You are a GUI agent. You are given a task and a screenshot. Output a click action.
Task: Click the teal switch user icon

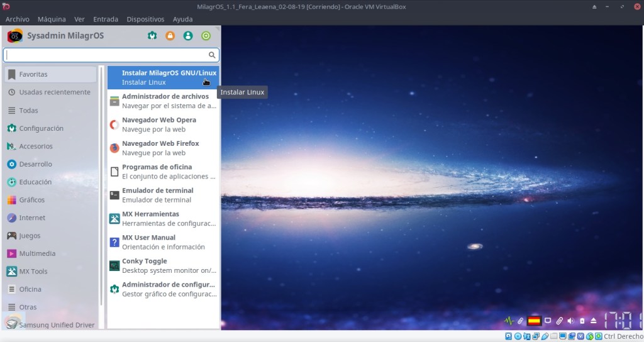[x=188, y=36]
